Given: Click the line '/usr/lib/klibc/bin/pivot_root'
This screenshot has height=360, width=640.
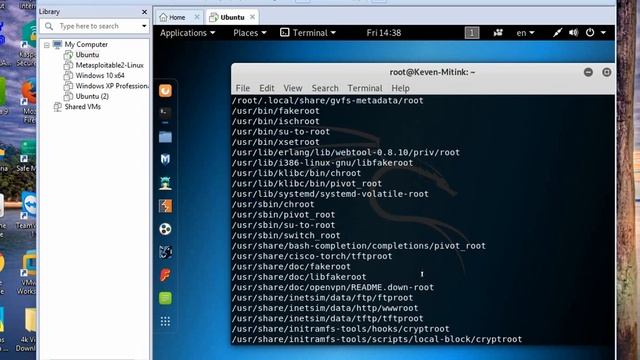Looking at the screenshot, I should (307, 184).
